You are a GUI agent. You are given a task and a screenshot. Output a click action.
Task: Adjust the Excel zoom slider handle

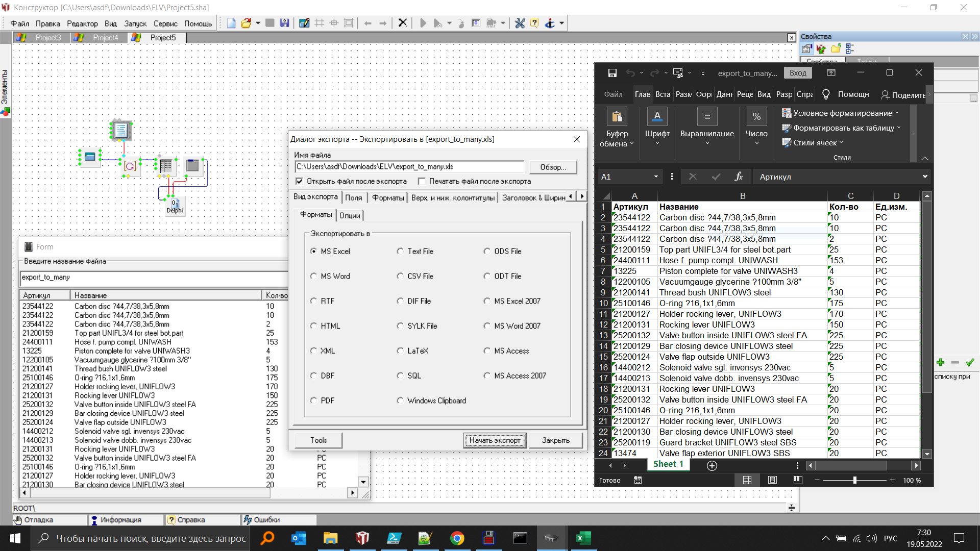pos(854,480)
